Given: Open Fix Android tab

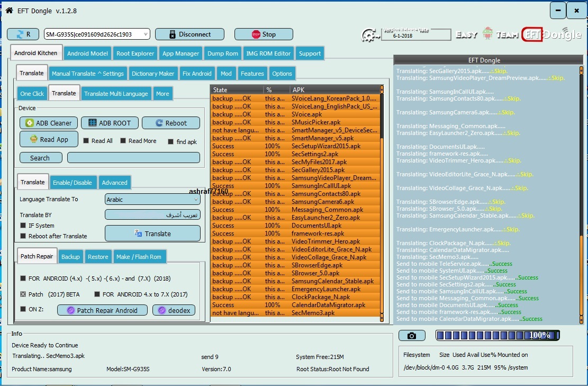Looking at the screenshot, I should point(197,74).
